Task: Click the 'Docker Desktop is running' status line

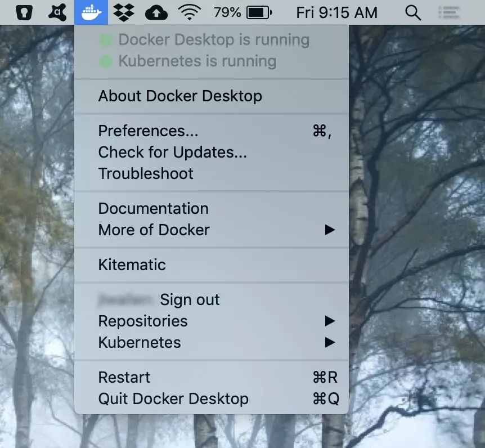Action: tap(212, 40)
